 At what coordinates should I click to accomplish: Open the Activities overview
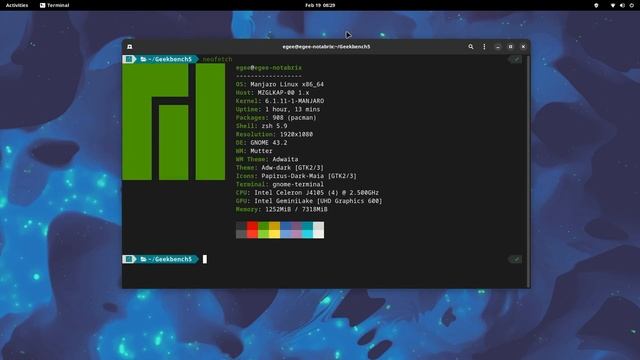point(17,5)
